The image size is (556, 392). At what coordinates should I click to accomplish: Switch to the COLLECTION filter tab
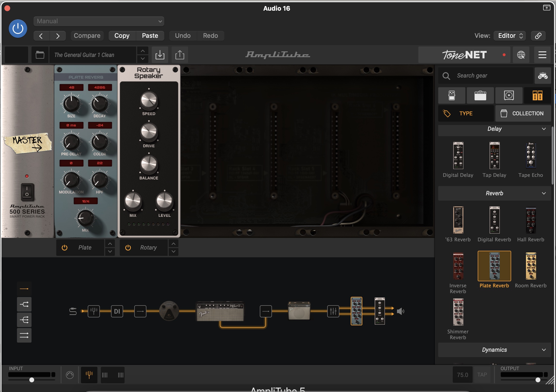[523, 113]
